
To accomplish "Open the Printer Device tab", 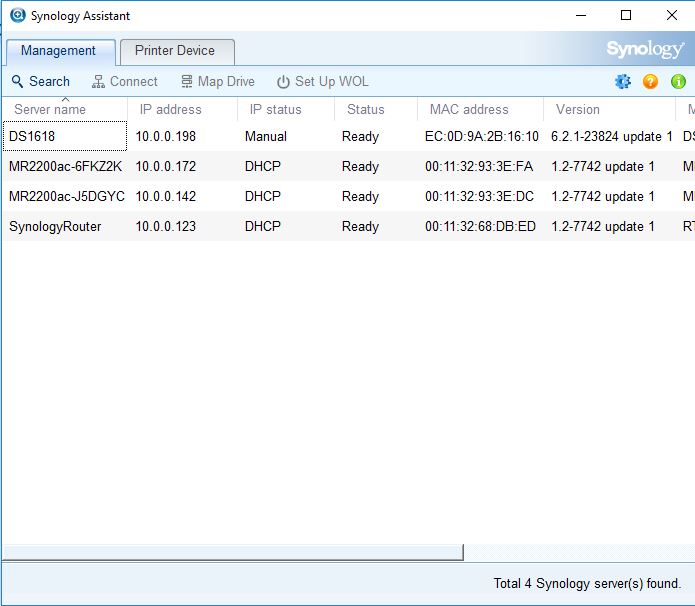I will click(x=177, y=51).
